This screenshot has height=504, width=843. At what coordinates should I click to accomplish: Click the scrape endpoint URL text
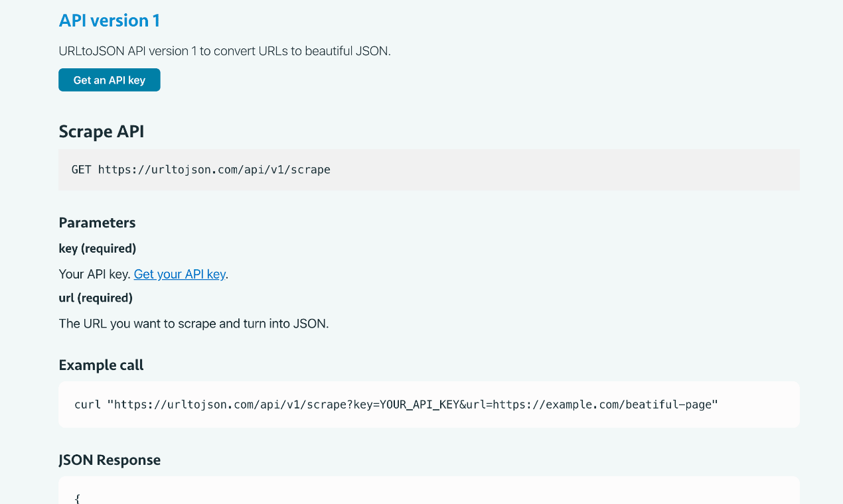pyautogui.click(x=214, y=170)
